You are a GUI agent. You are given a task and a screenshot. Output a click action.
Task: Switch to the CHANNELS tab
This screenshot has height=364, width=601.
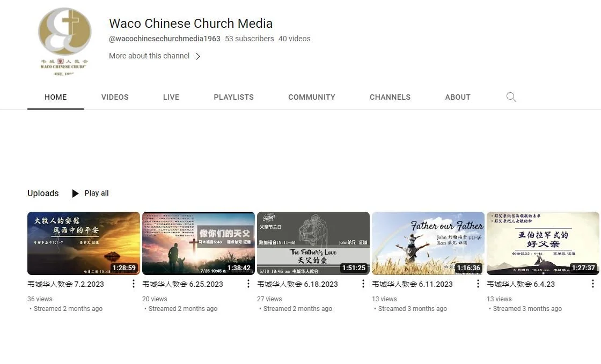390,97
